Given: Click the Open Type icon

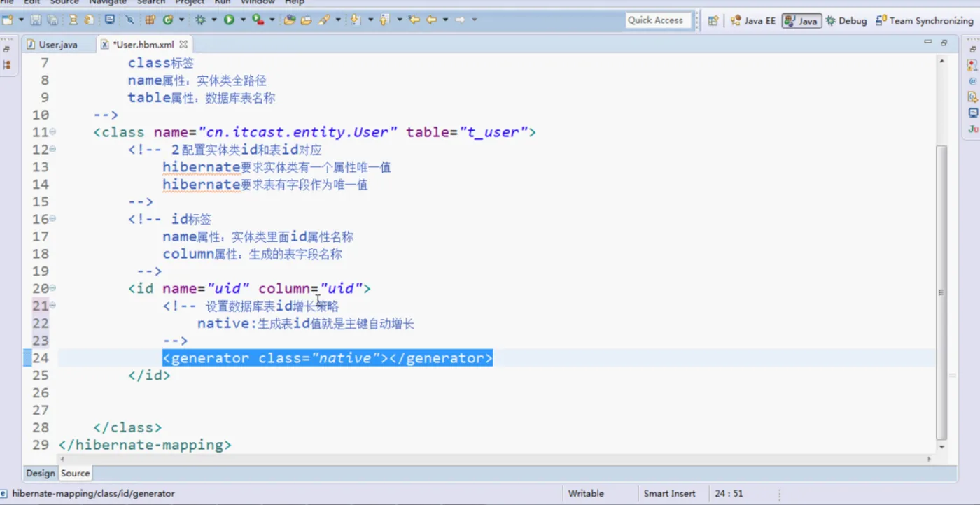Looking at the screenshot, I should [290, 20].
